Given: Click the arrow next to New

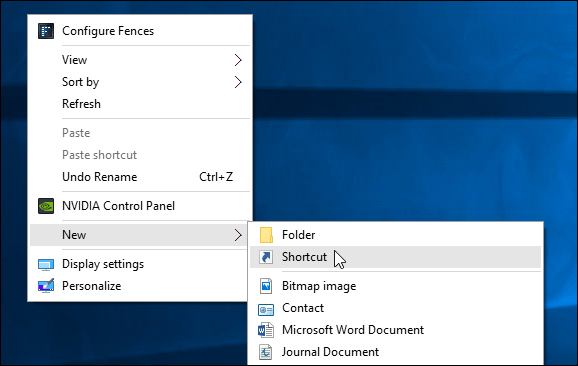Looking at the screenshot, I should tap(238, 235).
